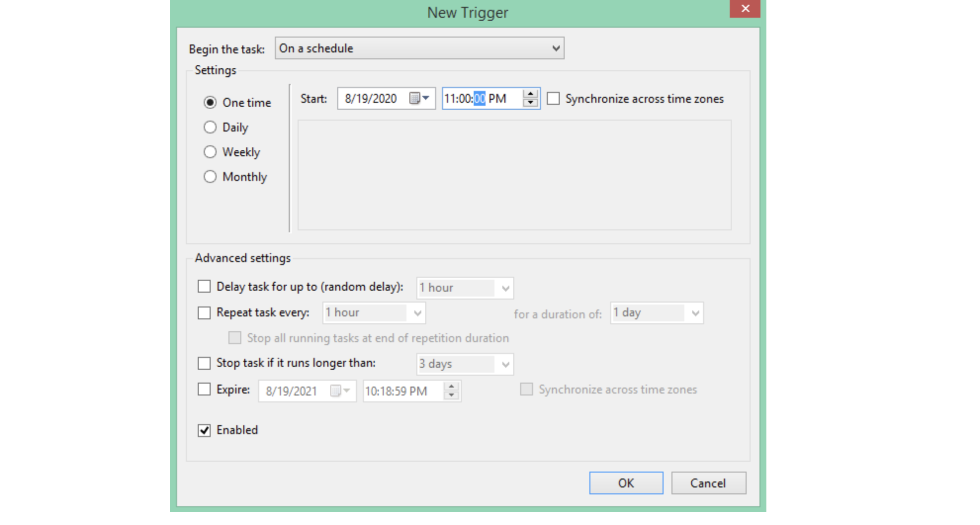Expand the random delay 1 hour dropdown
This screenshot has width=980, height=525.
tap(505, 288)
